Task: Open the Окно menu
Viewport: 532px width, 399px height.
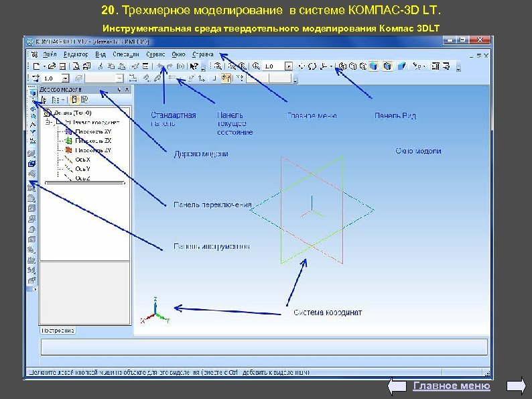Action: pos(178,54)
